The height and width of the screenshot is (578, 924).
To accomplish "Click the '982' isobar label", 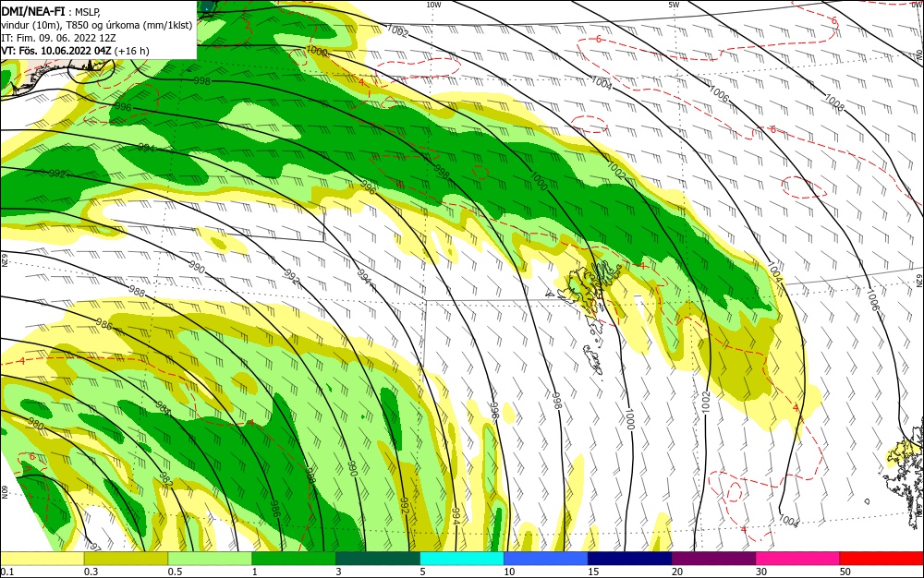I will [x=165, y=480].
